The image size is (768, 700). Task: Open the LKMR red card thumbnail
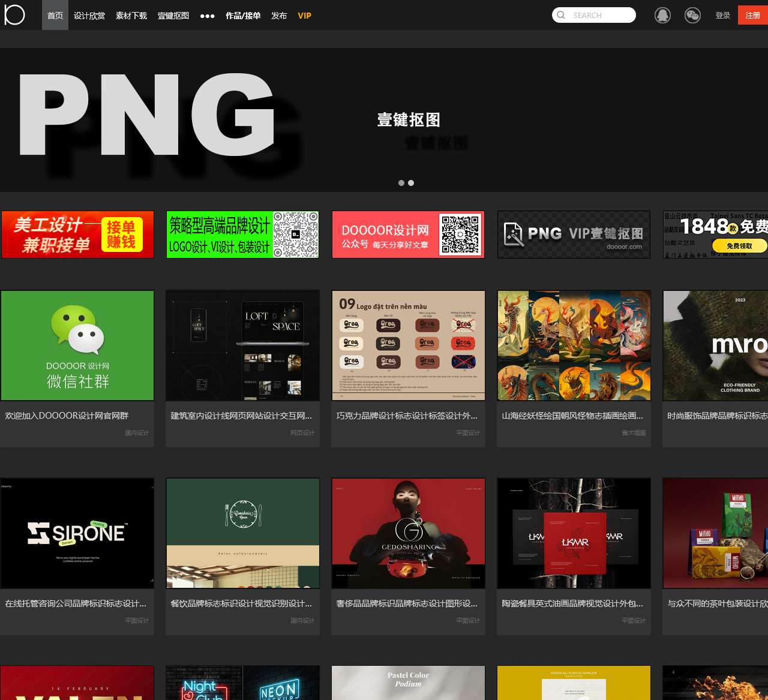coord(574,533)
